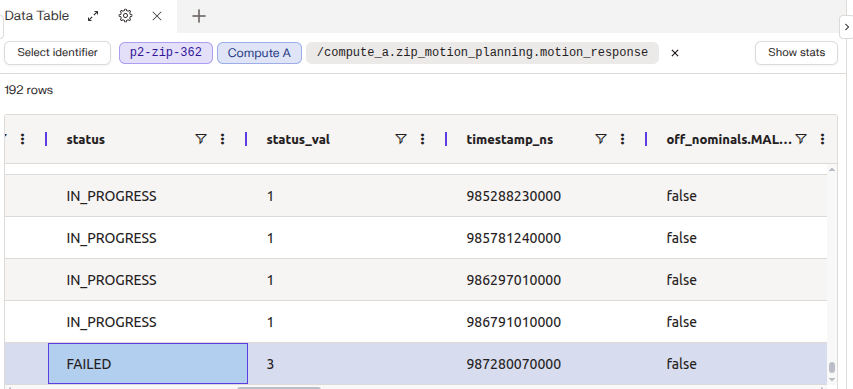Image resolution: width=853 pixels, height=389 pixels.
Task: Click the motion_response topic path field
Action: click(482, 53)
